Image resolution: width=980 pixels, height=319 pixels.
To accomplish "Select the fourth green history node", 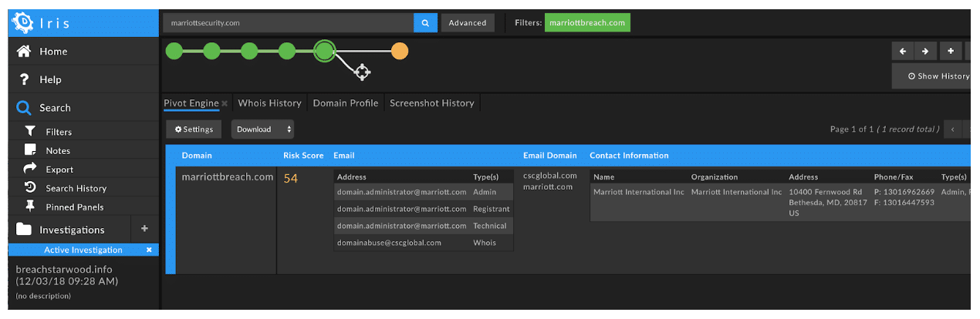I will click(286, 52).
